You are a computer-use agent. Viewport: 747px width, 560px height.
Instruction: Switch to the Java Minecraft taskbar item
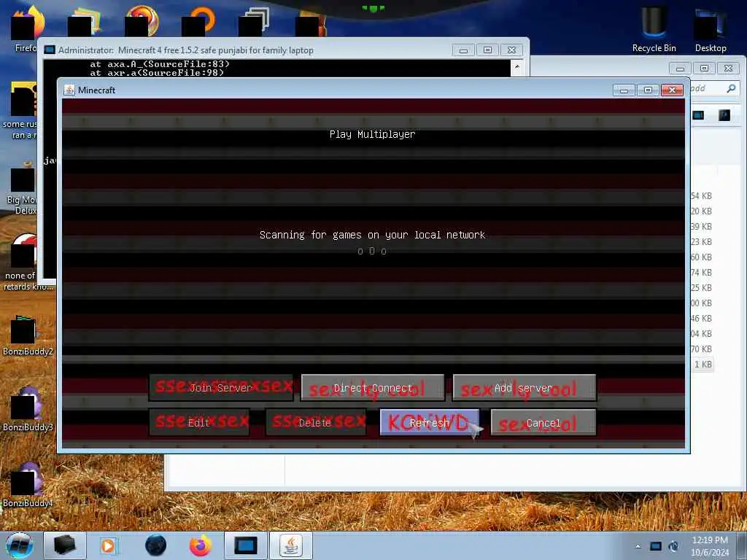[x=291, y=545]
